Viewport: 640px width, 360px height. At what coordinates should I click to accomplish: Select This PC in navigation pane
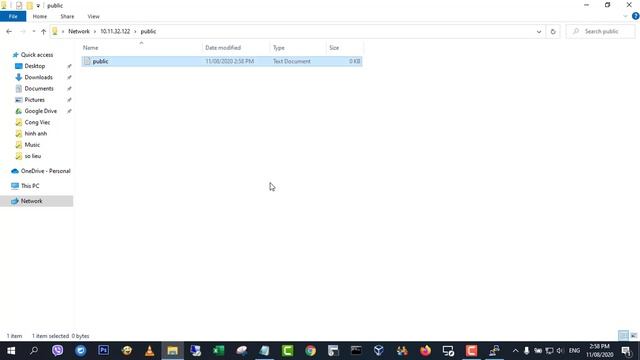30,186
